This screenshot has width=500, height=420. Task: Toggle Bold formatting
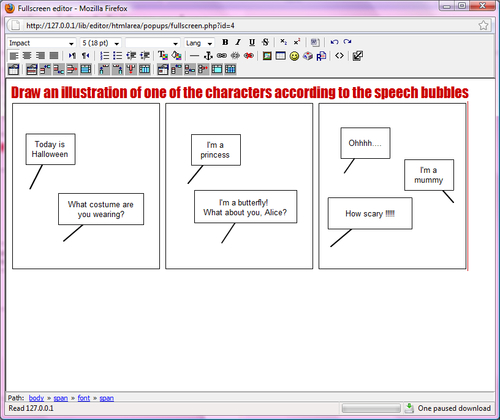tap(225, 42)
